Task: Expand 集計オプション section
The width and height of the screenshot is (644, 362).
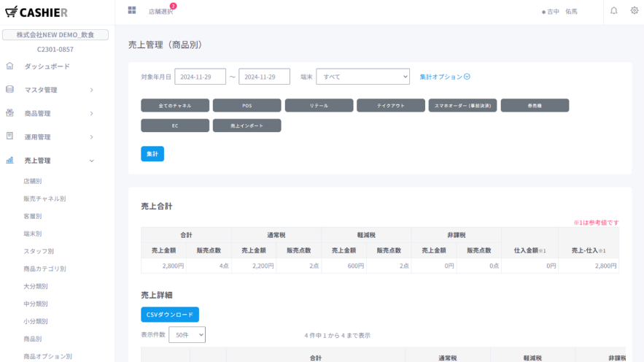Action: 445,77
